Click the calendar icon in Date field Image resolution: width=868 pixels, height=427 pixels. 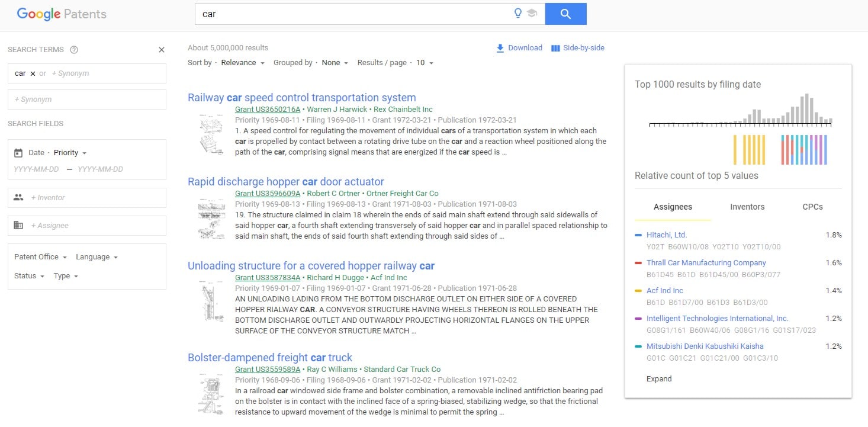18,153
